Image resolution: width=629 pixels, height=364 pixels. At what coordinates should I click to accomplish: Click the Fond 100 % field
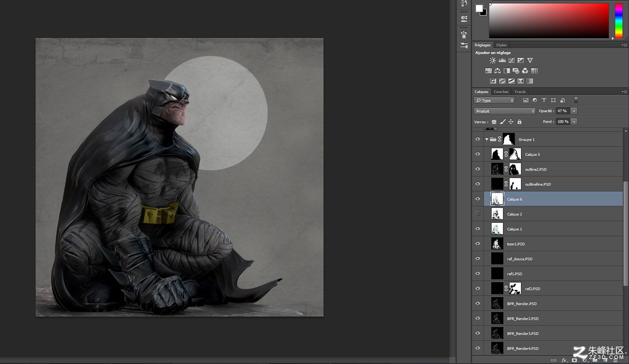[563, 122]
